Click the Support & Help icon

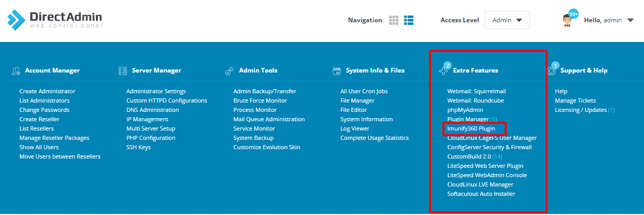(x=551, y=69)
